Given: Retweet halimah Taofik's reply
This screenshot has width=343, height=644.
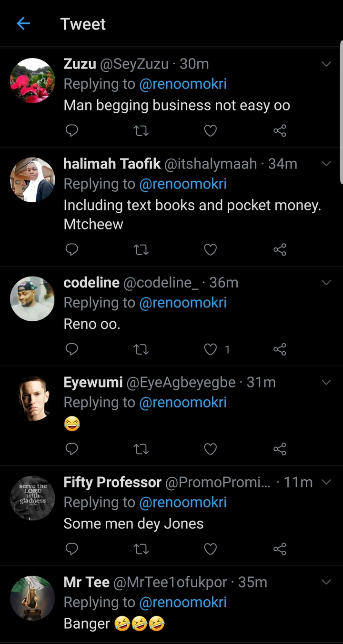Looking at the screenshot, I should pos(141,249).
